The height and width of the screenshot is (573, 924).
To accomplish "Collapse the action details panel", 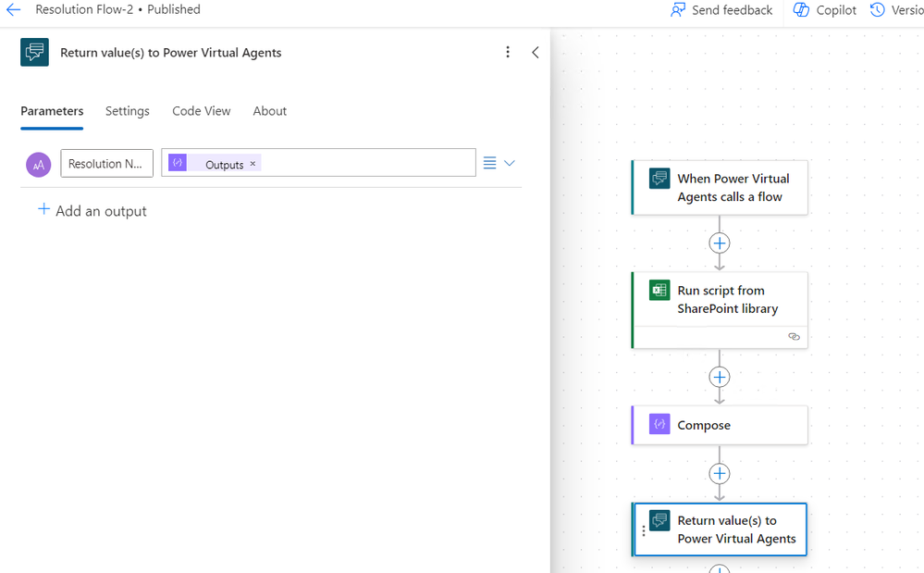I will point(536,53).
